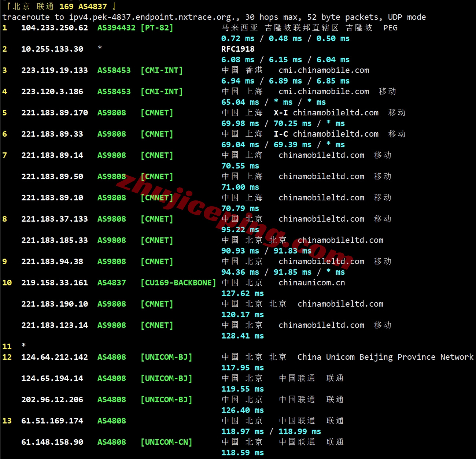The width and height of the screenshot is (476, 459).
Task: Click China Unicom Beijing Province Network text
Action: pyautogui.click(x=385, y=357)
